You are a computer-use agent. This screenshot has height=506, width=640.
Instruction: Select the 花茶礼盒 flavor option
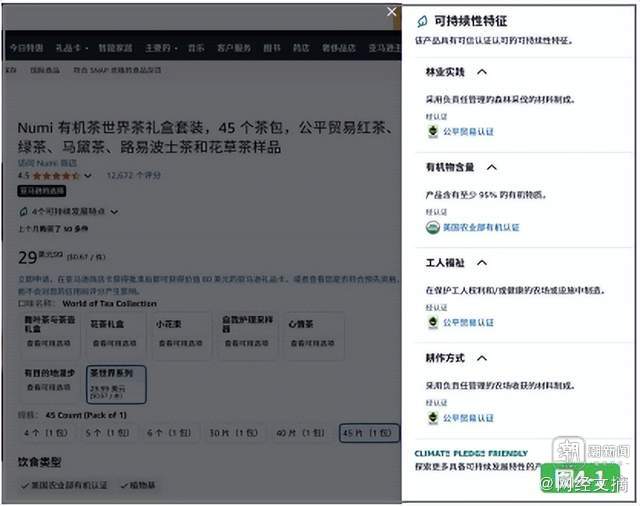(114, 335)
